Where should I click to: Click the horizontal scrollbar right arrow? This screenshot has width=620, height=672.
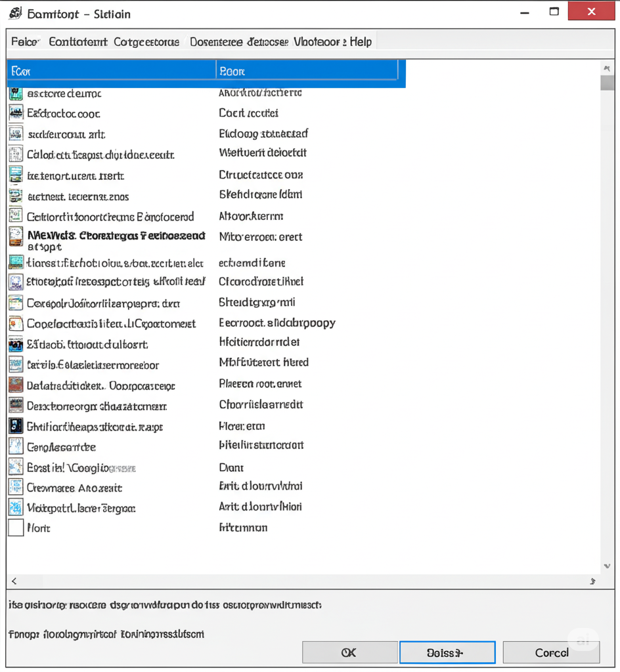(x=592, y=581)
